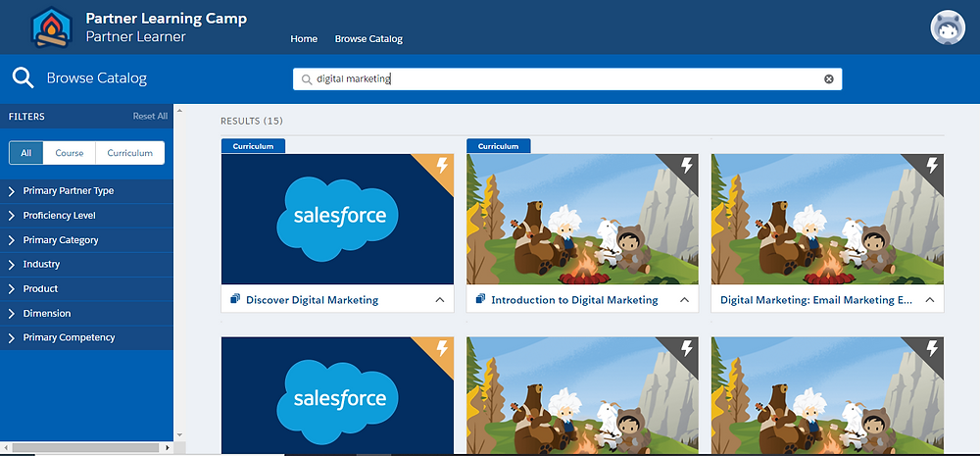Open the user avatar profile menu
The height and width of the screenshot is (456, 980).
pyautogui.click(x=948, y=27)
